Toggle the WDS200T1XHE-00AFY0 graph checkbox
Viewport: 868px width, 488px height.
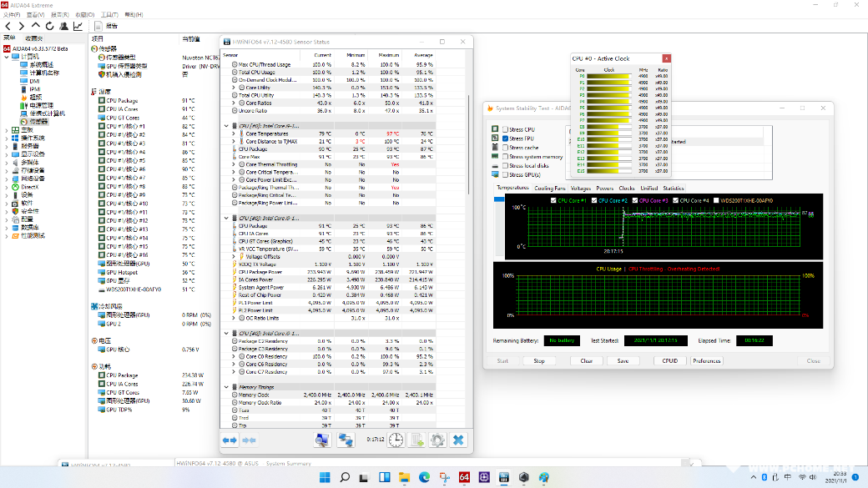coord(716,201)
